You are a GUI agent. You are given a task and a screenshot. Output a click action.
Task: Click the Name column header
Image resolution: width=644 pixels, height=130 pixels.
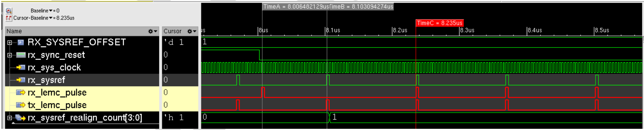point(82,31)
